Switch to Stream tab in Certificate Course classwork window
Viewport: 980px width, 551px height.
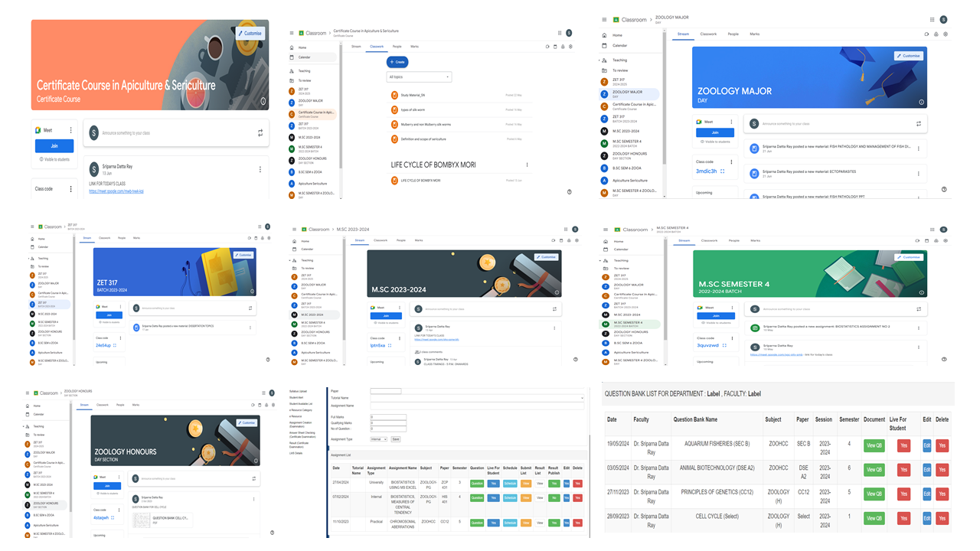(356, 47)
